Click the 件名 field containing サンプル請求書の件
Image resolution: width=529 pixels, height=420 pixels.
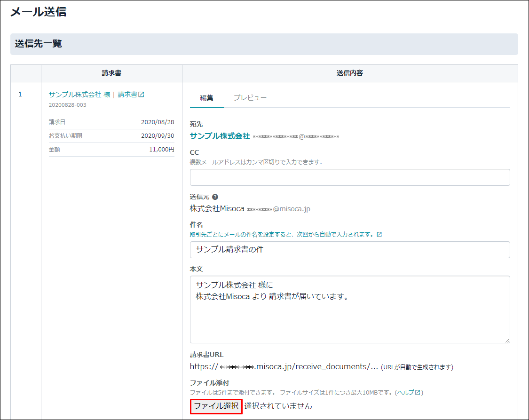(350, 250)
